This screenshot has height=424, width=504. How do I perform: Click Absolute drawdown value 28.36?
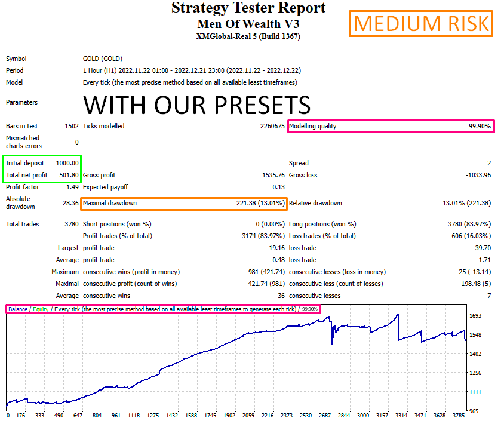(x=70, y=203)
